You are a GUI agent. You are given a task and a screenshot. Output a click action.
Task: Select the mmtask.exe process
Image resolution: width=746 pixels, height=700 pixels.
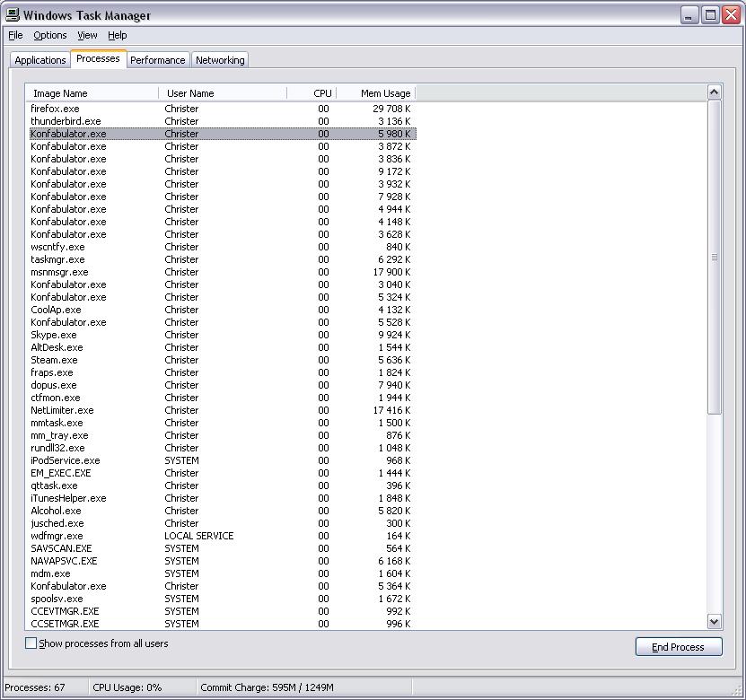223,423
